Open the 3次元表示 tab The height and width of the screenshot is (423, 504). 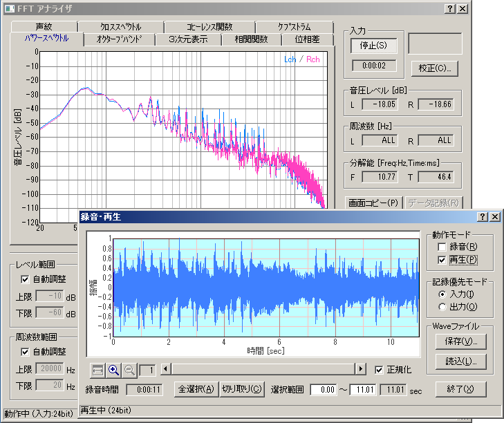tap(188, 39)
